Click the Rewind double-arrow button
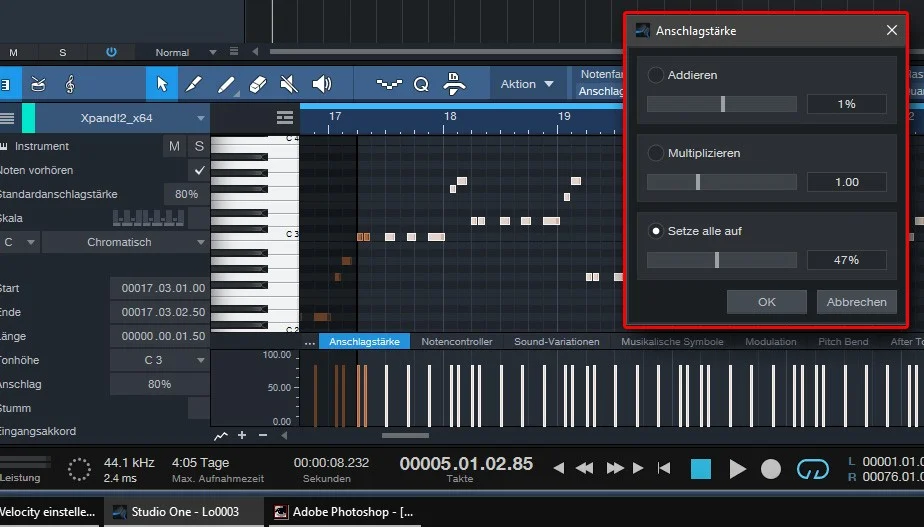This screenshot has height=527, width=924. tap(584, 468)
